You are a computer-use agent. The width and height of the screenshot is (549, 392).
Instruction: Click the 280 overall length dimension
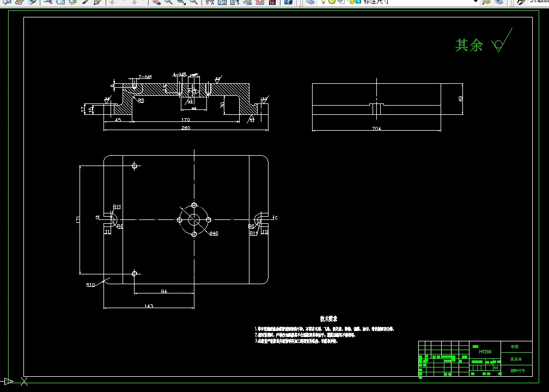[186, 128]
